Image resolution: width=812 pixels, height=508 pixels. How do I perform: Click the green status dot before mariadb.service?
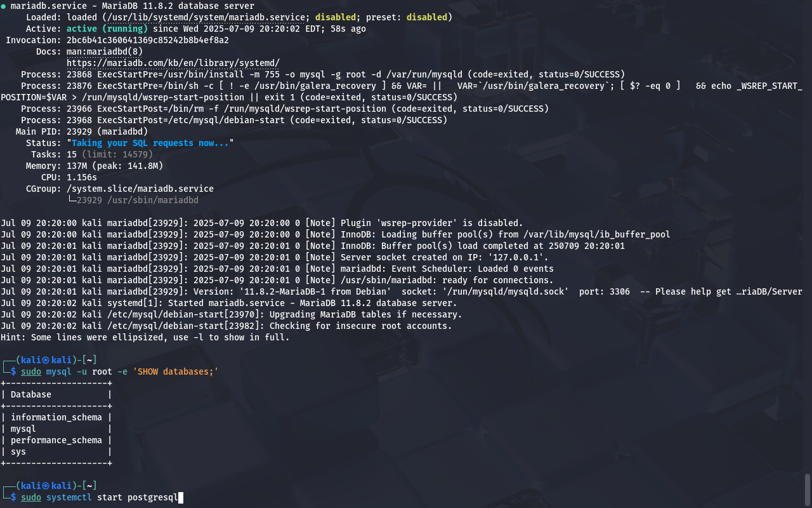pyautogui.click(x=3, y=6)
